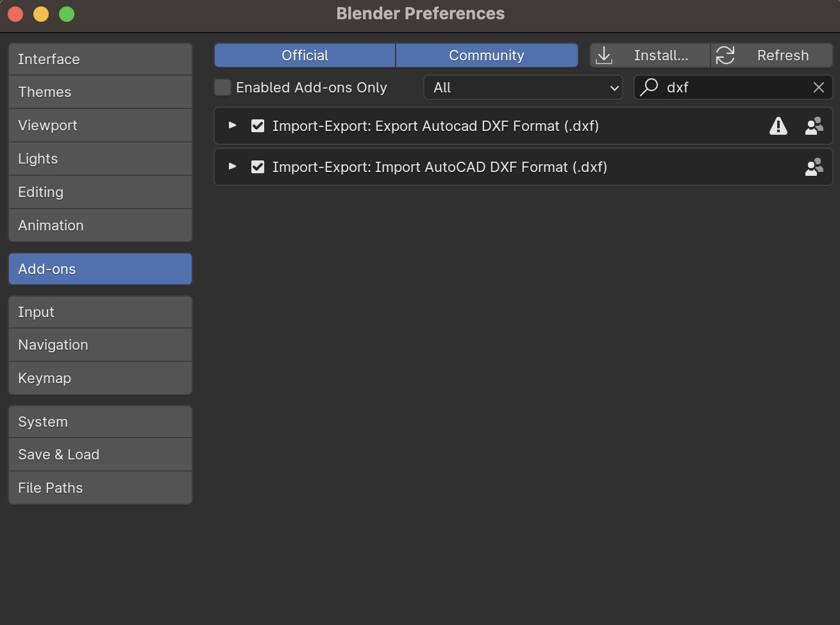This screenshot has width=840, height=625.
Task: Open the Save & Load section
Action: click(100, 454)
